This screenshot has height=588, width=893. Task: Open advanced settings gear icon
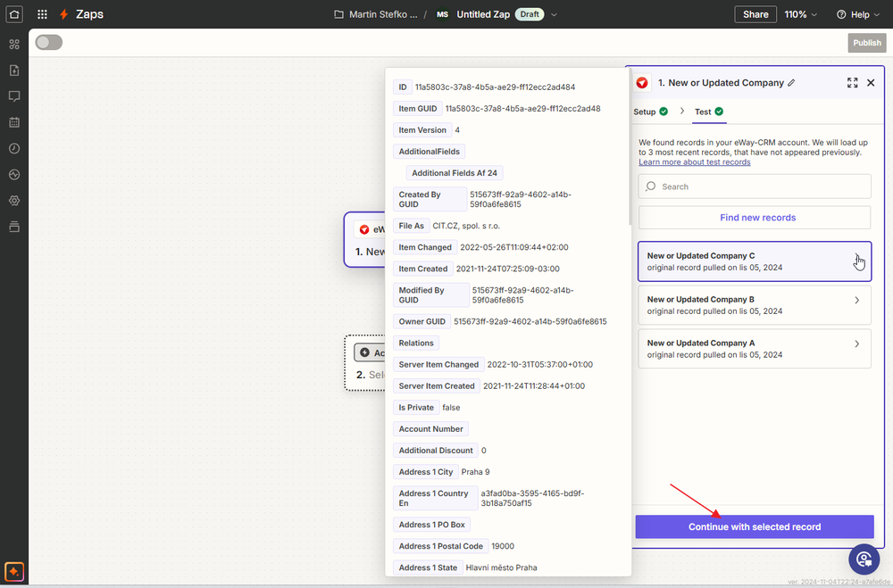14,201
